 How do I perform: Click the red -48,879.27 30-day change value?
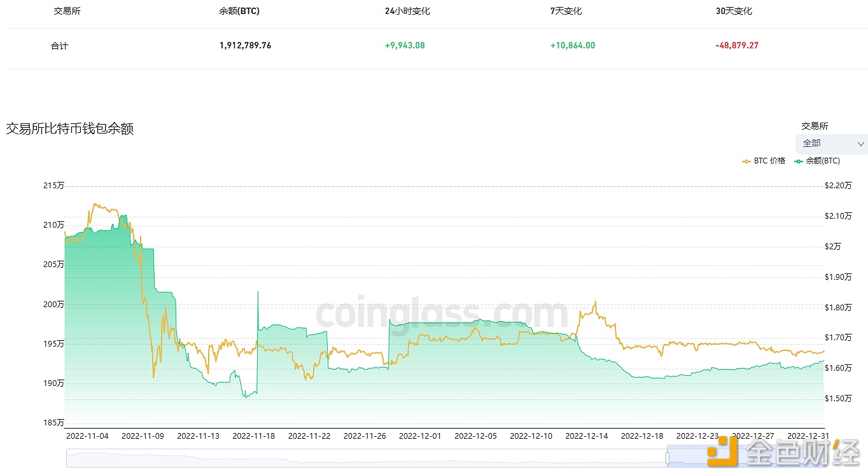point(737,46)
